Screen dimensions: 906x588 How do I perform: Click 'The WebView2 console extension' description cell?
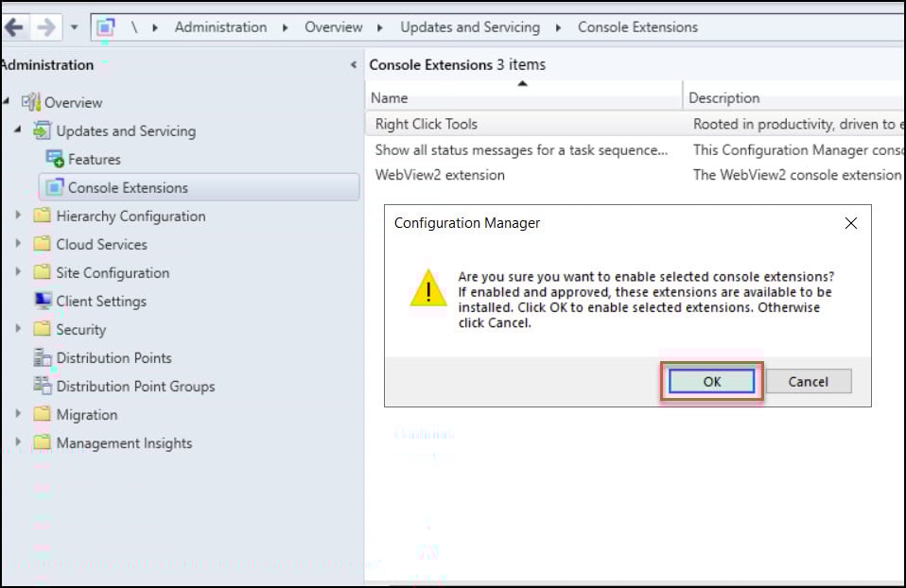[x=798, y=175]
